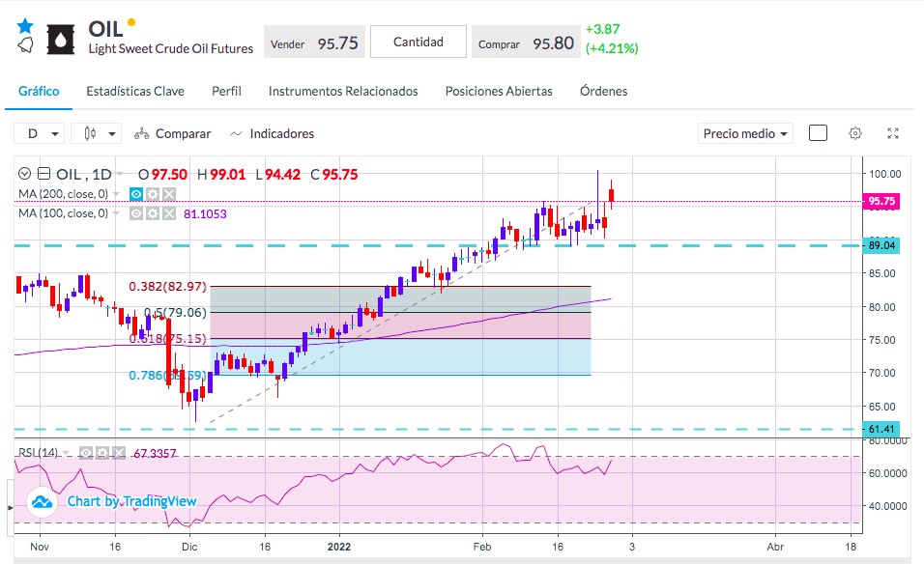Expand the MA (200, close, 0) menu arrow
The image size is (924, 564).
pos(116,194)
